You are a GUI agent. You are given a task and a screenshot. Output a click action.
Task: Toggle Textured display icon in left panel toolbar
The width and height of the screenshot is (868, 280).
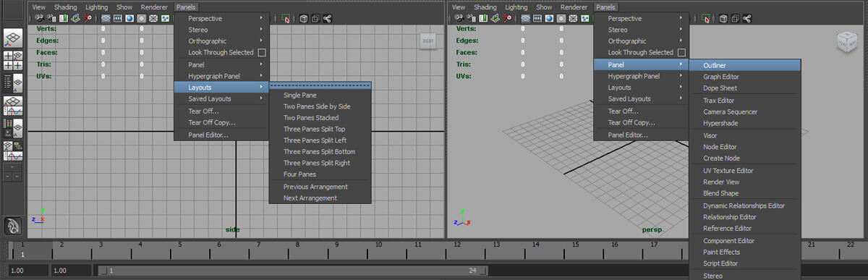(x=165, y=18)
